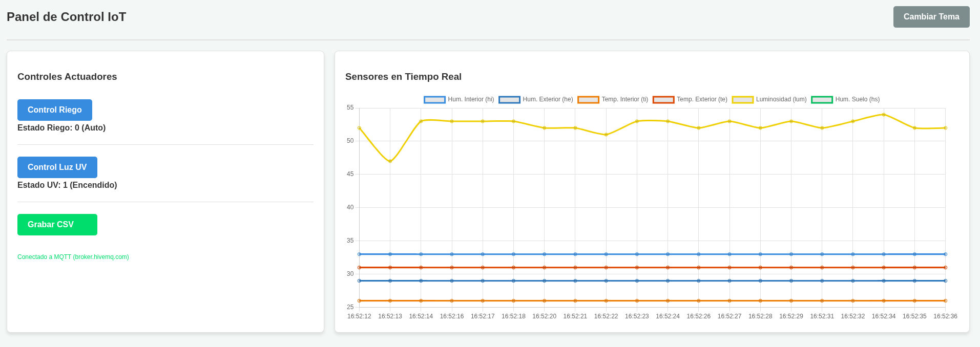
Task: Click the Panel de Control IoT title
Action: 66,17
